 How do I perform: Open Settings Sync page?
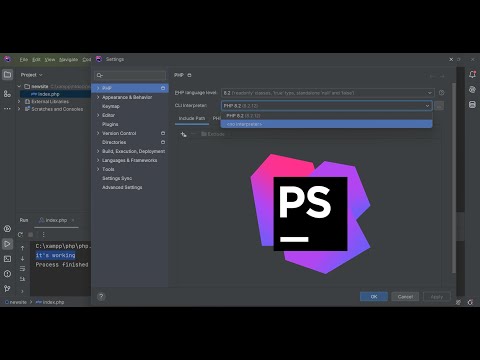point(117,178)
